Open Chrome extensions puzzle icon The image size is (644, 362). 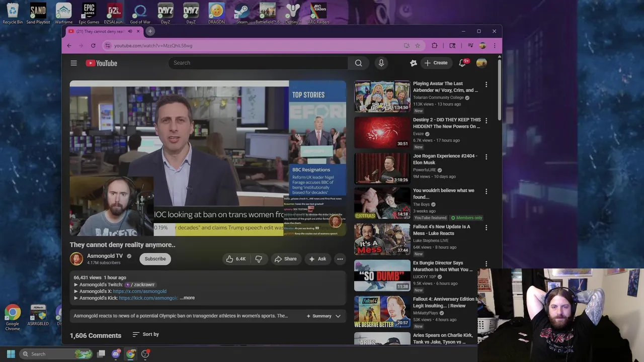[x=435, y=46]
